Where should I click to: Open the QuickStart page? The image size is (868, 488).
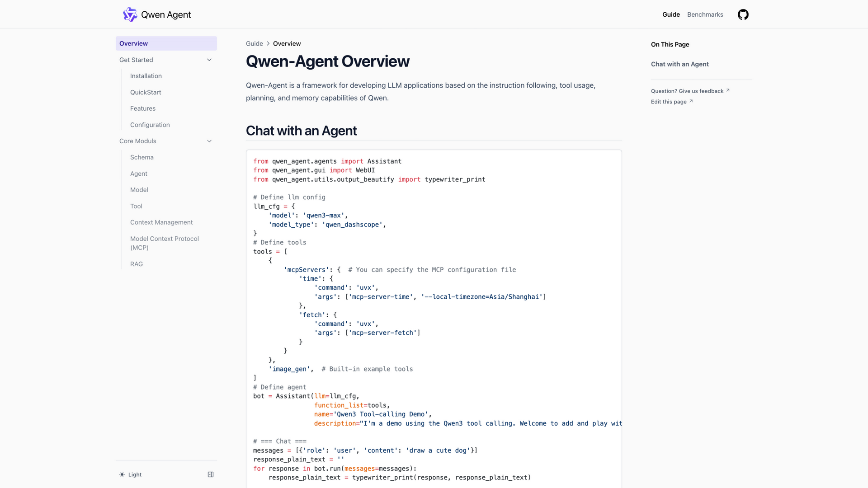(146, 92)
